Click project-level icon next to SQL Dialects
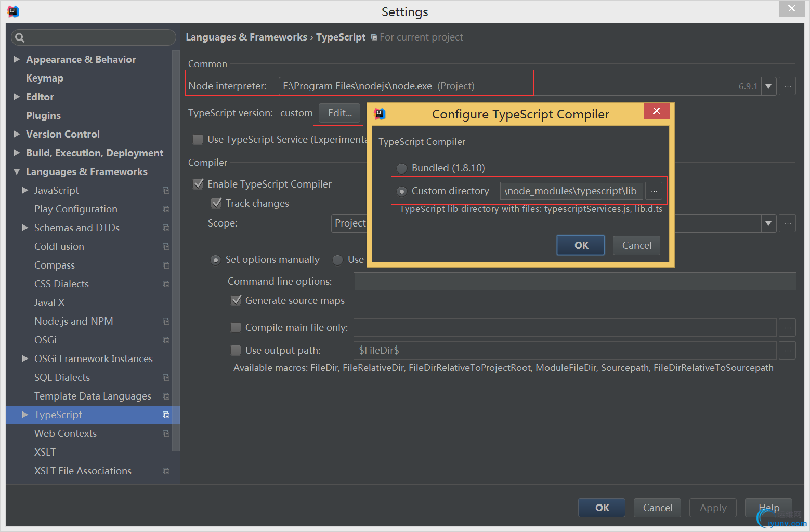This screenshot has height=532, width=810. 166,378
